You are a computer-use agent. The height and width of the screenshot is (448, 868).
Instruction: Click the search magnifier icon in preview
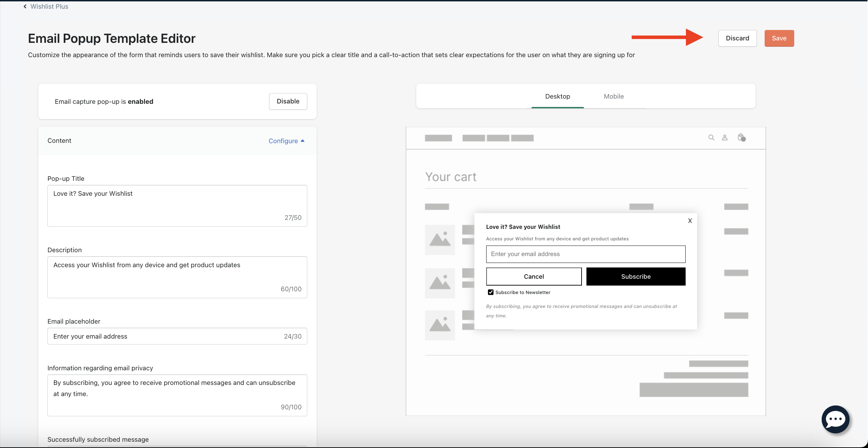point(711,138)
